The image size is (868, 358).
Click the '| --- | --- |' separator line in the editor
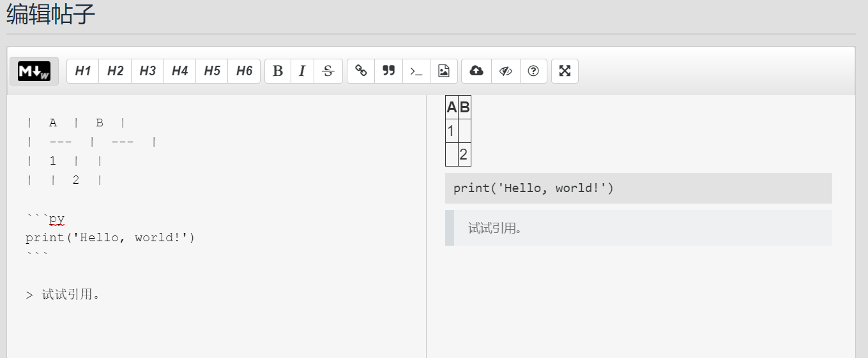pos(92,142)
